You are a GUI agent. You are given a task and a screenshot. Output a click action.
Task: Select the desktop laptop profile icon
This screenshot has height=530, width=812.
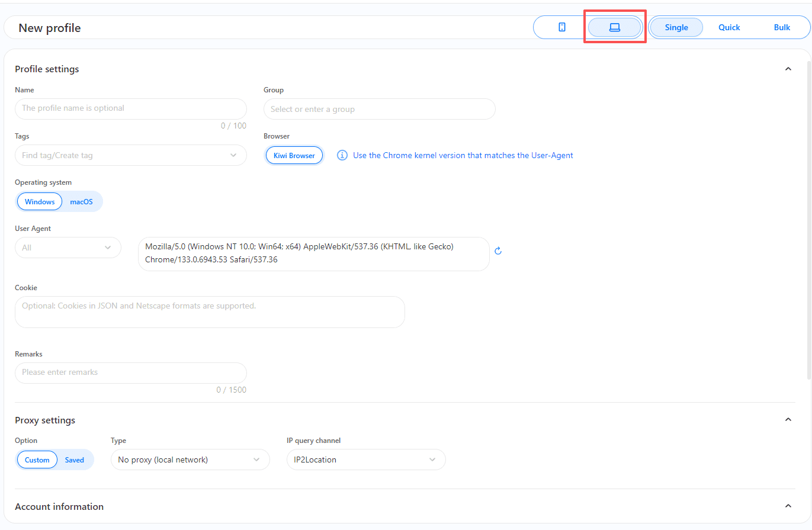[x=614, y=27]
